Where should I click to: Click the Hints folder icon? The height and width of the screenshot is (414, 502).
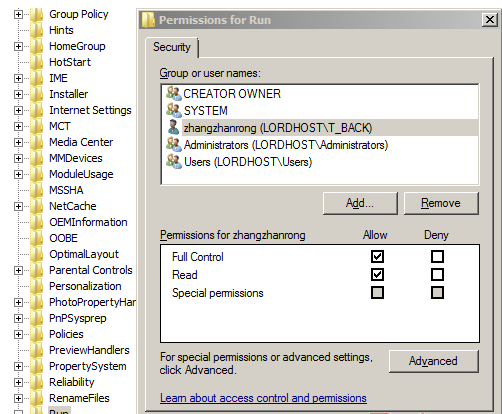click(36, 30)
